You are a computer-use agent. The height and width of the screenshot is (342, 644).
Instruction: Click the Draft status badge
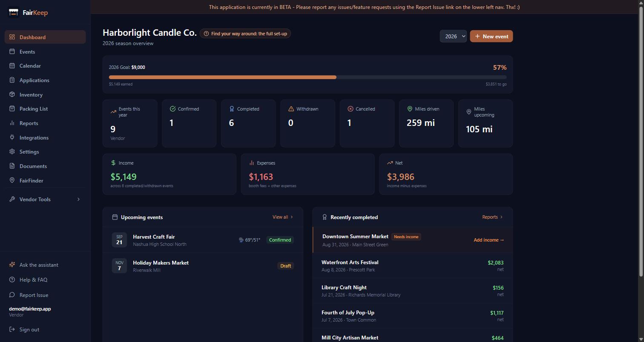pyautogui.click(x=285, y=266)
